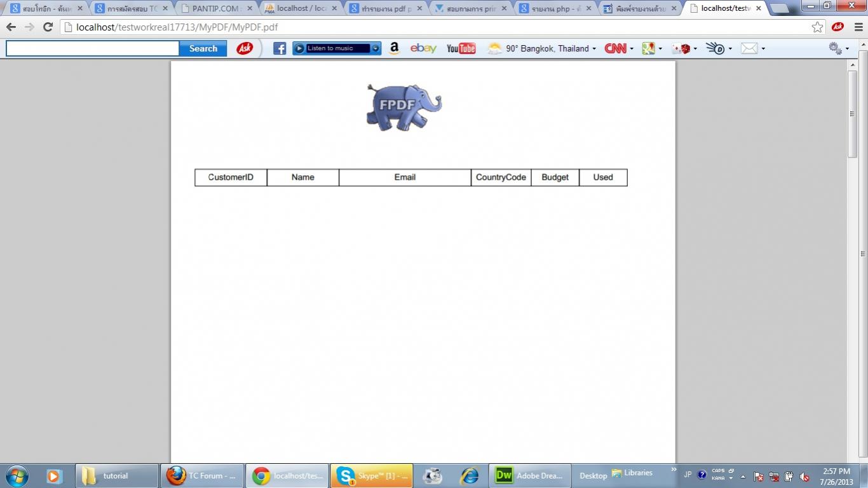Open the email envelope toolbar icon
The image size is (868, 488).
[749, 48]
